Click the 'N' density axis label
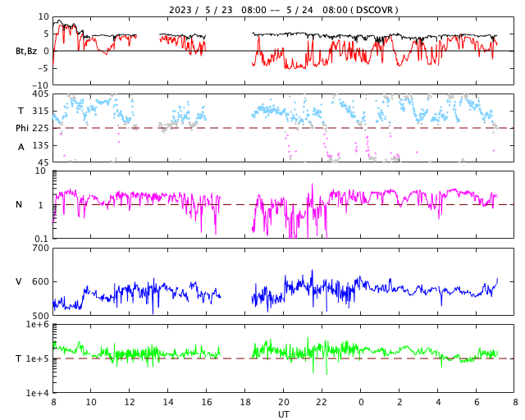Image resolution: width=525 pixels, height=420 pixels. click(x=19, y=204)
